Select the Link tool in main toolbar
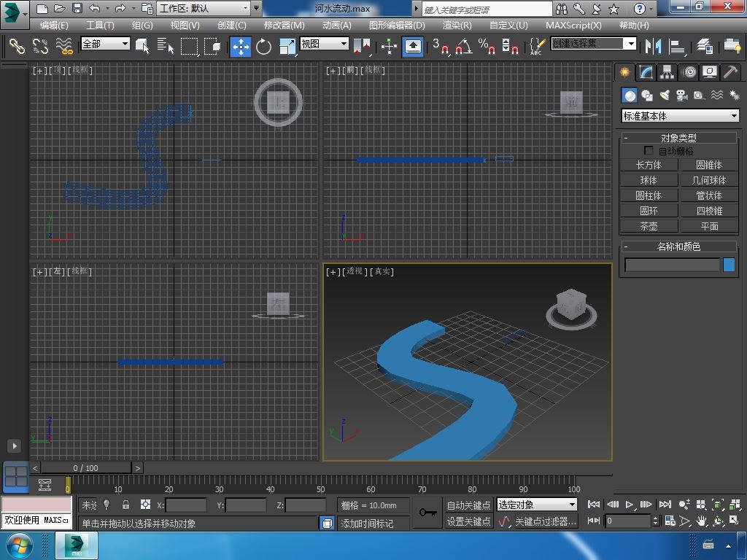The height and width of the screenshot is (560, 747). pos(17,46)
